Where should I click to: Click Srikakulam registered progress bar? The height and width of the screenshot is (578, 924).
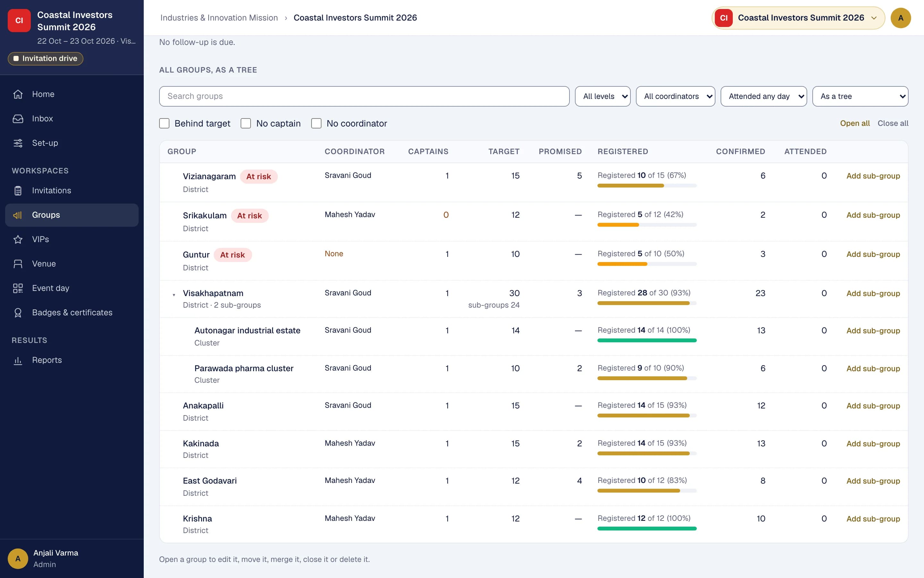(647, 225)
